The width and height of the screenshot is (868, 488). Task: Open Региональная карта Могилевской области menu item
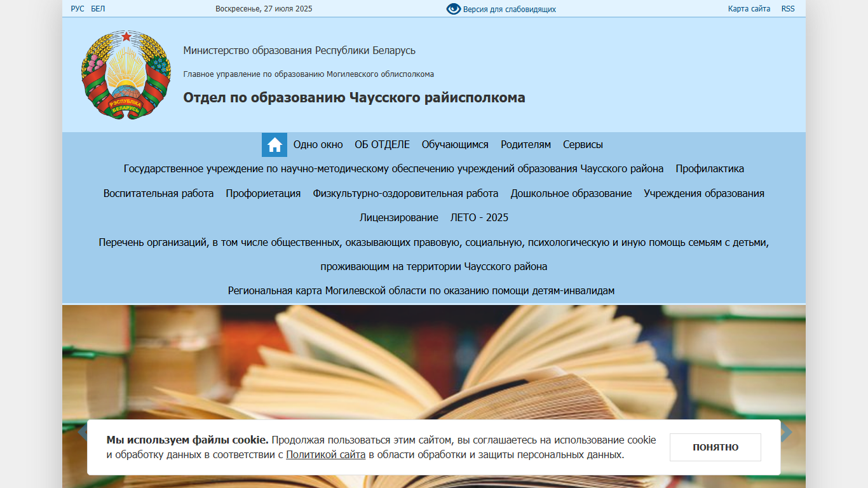421,290
